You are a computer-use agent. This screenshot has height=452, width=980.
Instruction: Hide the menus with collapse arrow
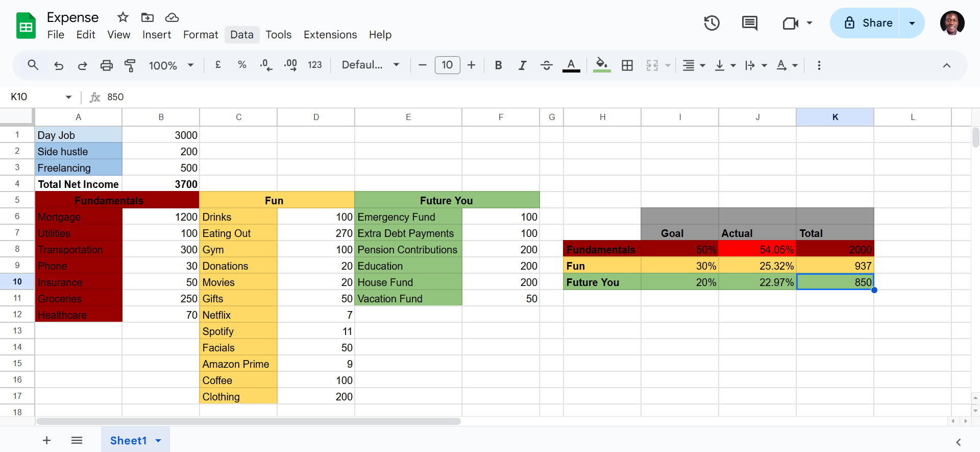[946, 65]
